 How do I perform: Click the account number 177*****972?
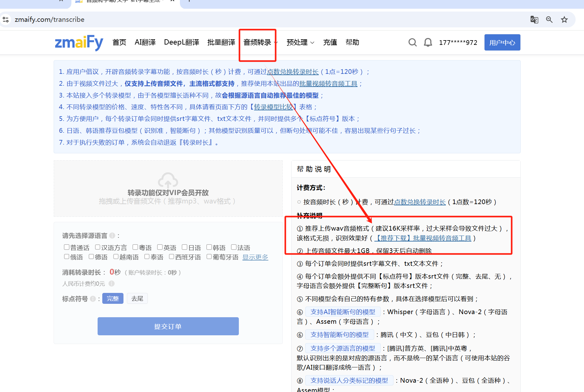(458, 43)
